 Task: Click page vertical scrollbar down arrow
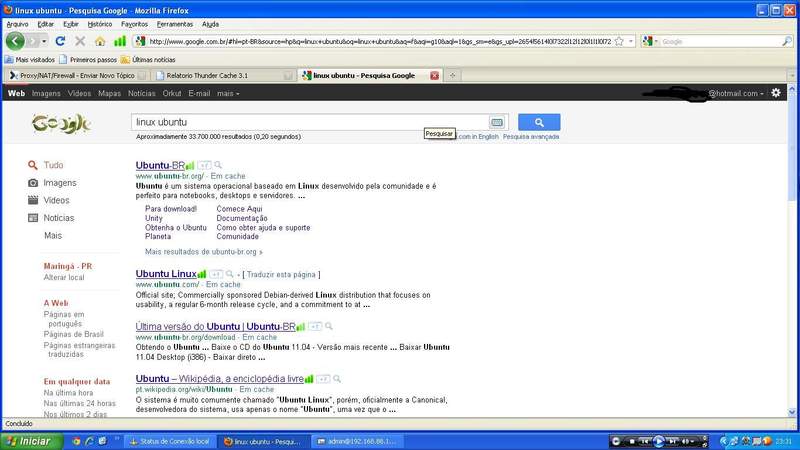[x=792, y=412]
